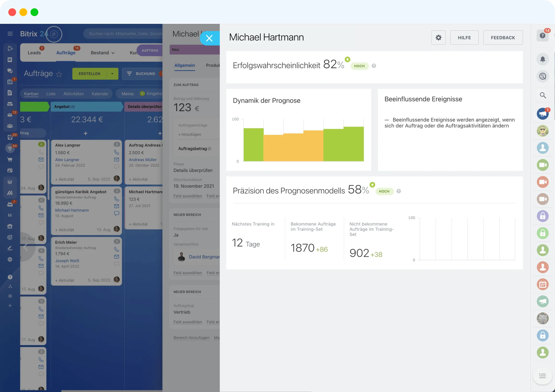Click the HOCH badge next to 82%
This screenshot has height=392, width=555.
click(359, 66)
